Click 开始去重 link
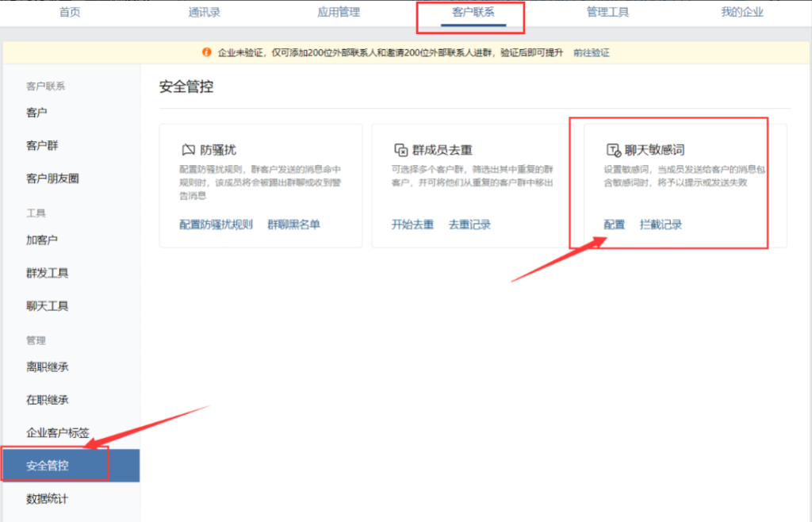This screenshot has width=812, height=522. click(x=412, y=225)
